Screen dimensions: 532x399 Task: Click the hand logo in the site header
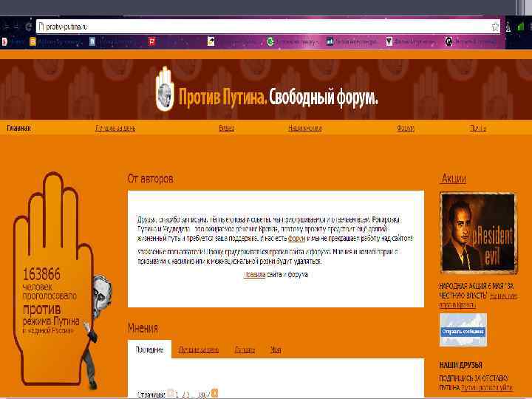point(165,89)
